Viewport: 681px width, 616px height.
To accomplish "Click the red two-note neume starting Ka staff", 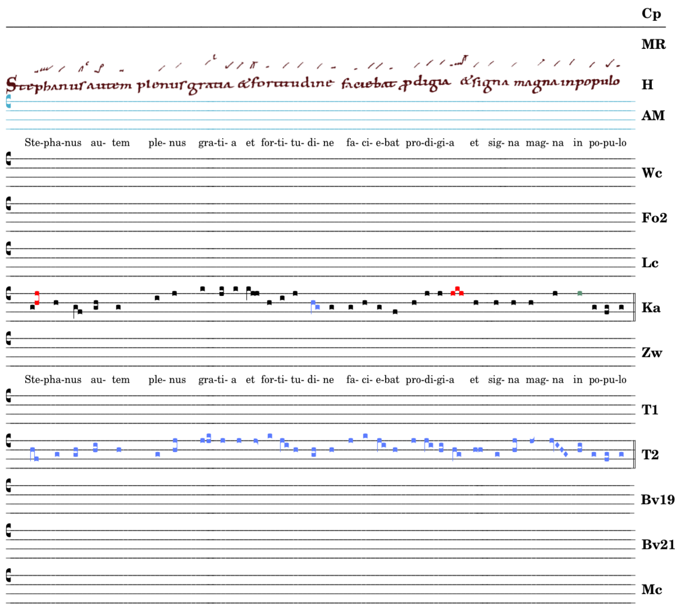I will tap(37, 298).
